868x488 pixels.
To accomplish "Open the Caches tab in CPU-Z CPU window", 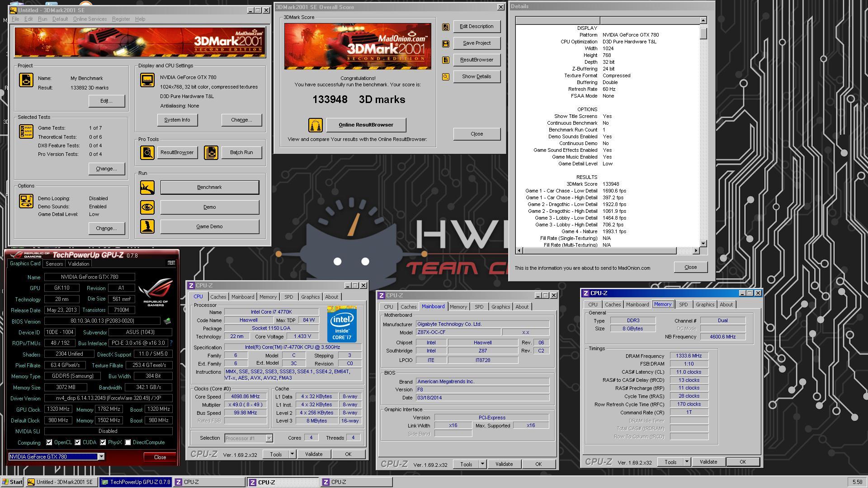I will point(218,297).
